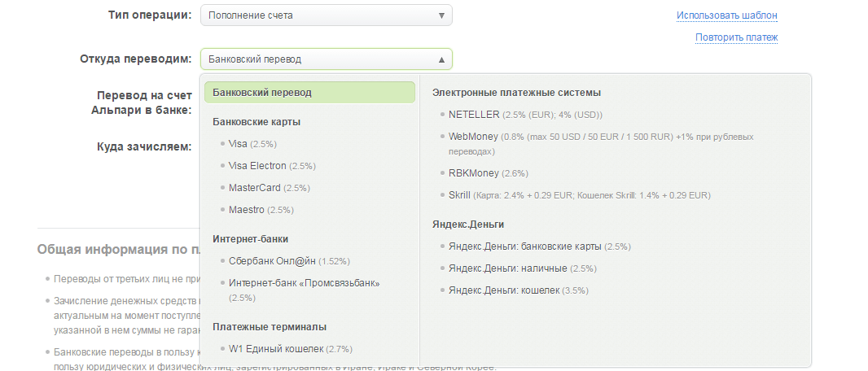868x371 pixels.
Task: Click Повторить платеж link
Action: pos(736,37)
